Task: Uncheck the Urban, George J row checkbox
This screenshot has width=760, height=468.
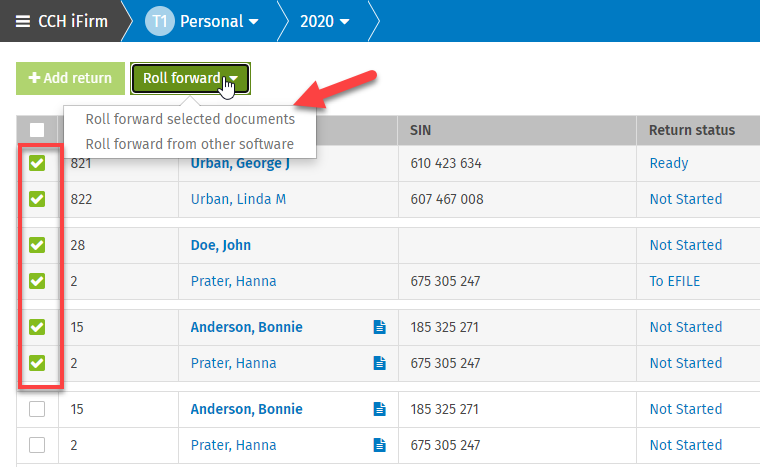Action: (37, 163)
